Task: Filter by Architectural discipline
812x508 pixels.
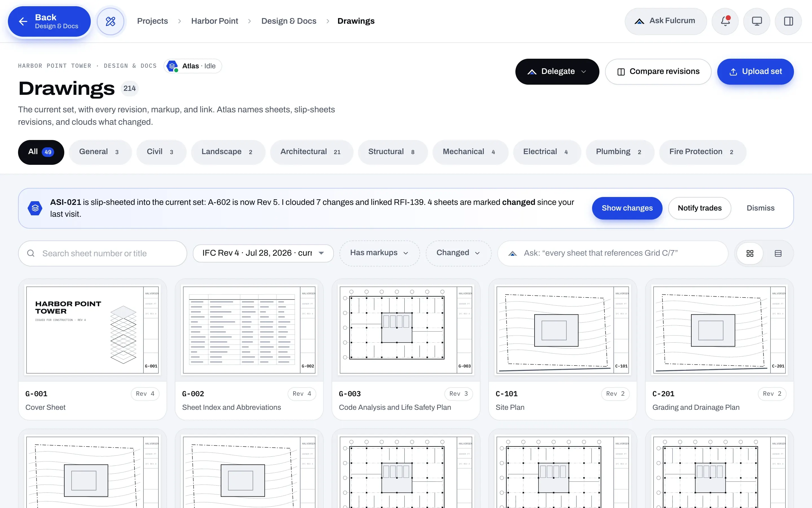Action: click(311, 152)
